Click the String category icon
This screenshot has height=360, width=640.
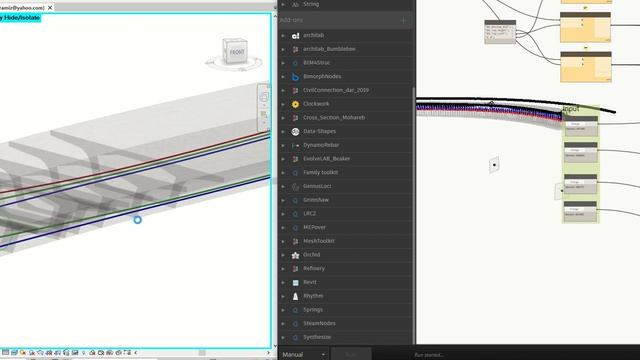[x=296, y=4]
